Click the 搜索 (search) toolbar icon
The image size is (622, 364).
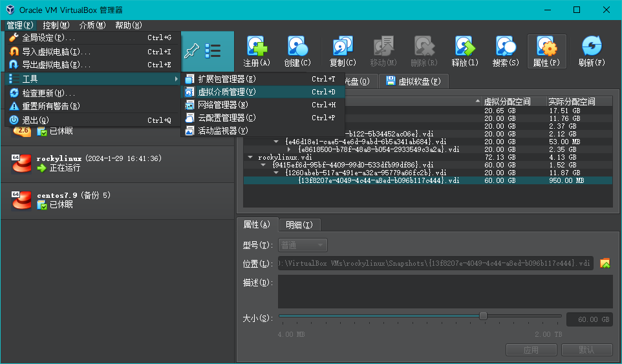505,50
